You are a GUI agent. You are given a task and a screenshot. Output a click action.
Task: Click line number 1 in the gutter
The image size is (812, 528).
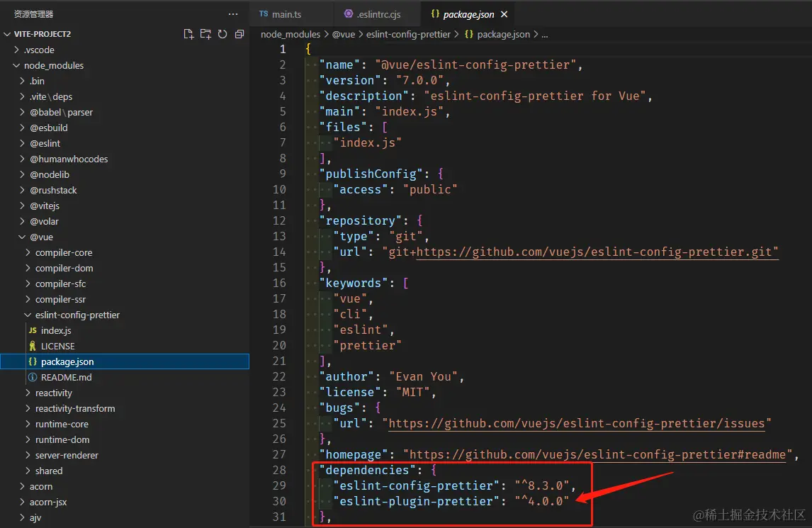coord(283,49)
